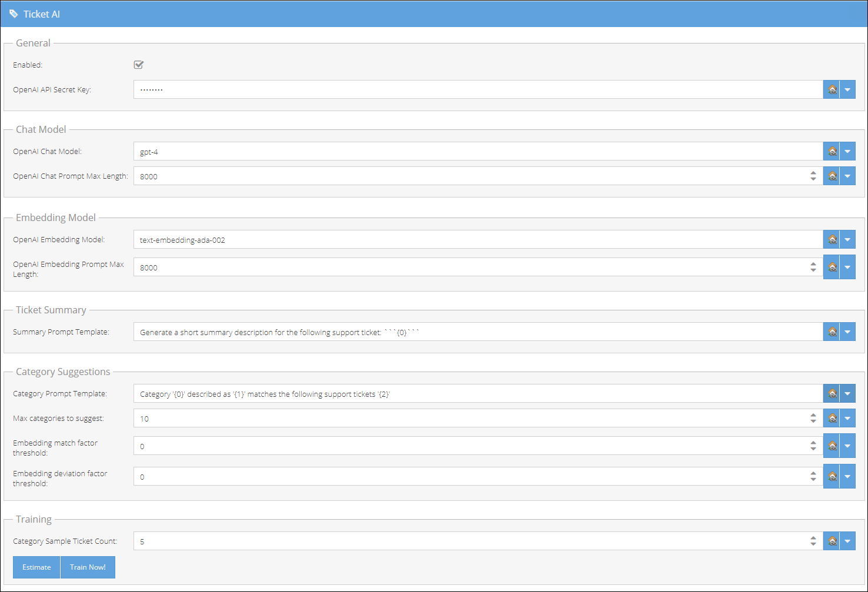Open the dropdown arrow for Category Sample Ticket Count
Image resolution: width=868 pixels, height=592 pixels.
tap(847, 541)
